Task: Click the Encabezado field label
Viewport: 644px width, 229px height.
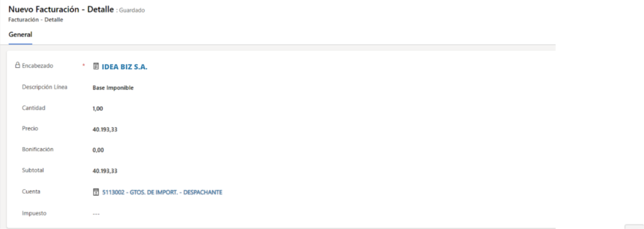Action: click(x=37, y=65)
